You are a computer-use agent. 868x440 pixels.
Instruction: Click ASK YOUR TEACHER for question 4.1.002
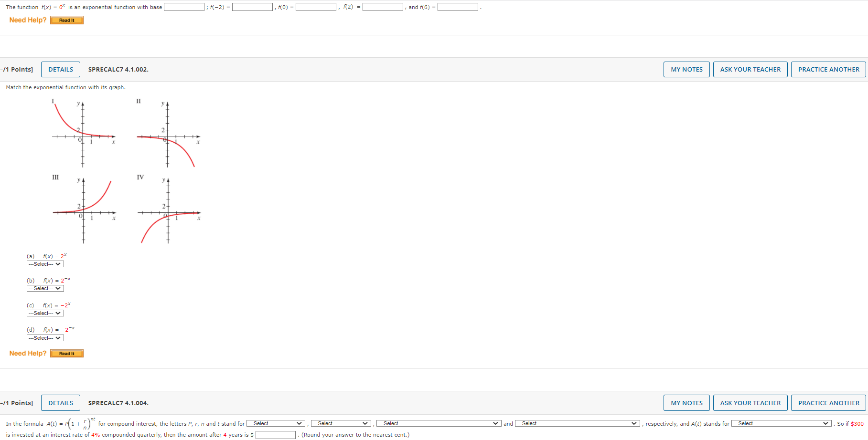750,69
